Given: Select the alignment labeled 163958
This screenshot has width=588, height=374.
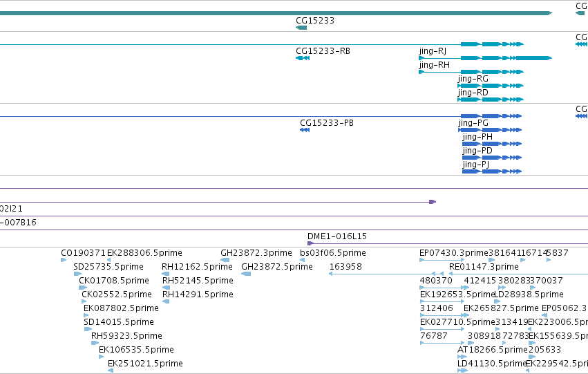Looking at the screenshot, I should (345, 267).
